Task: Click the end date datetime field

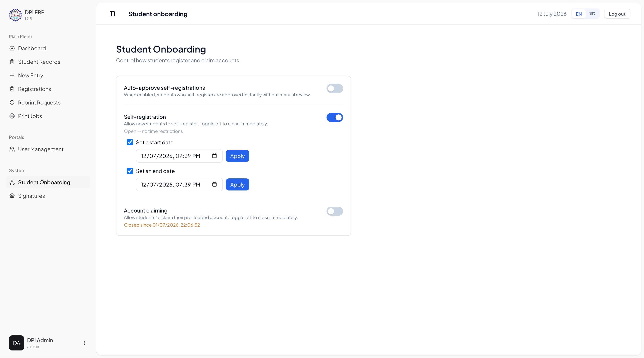Action: pyautogui.click(x=179, y=184)
